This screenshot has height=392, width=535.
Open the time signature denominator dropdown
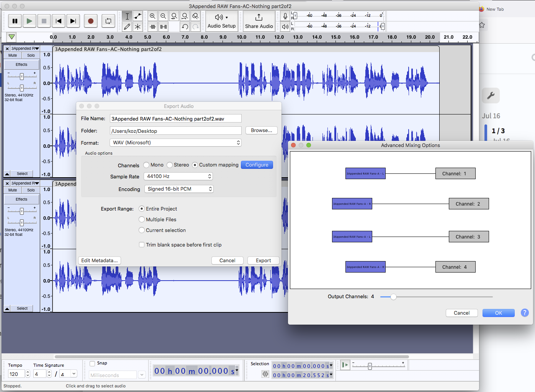coord(68,374)
